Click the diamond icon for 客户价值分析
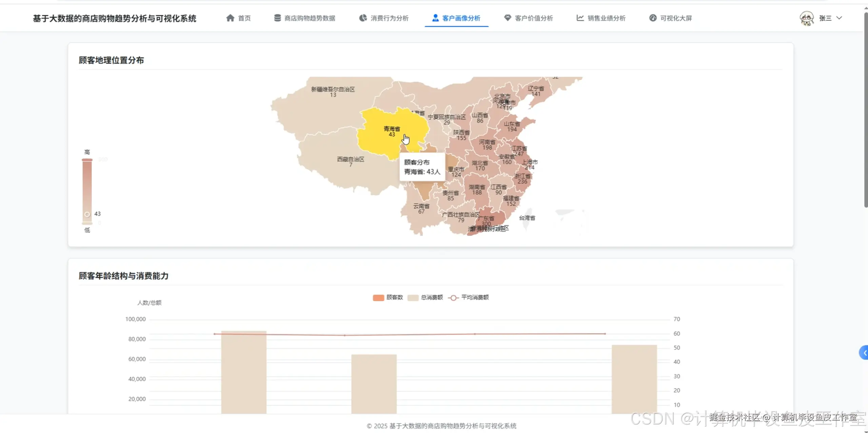Viewport: 868px width, 433px height. tap(508, 18)
